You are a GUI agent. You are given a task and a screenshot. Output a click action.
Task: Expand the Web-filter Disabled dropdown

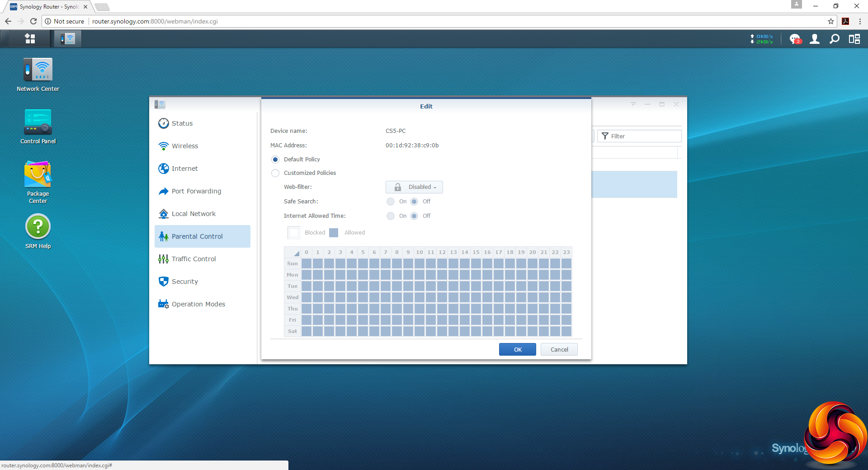point(414,187)
